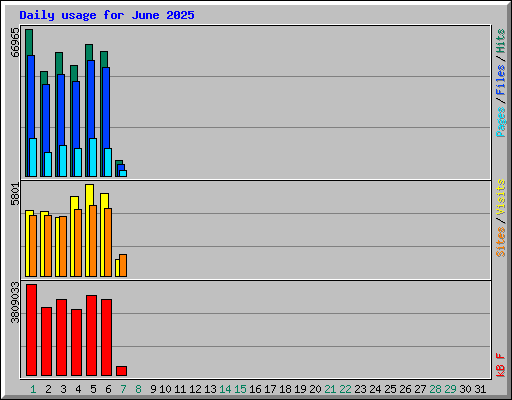The height and width of the screenshot is (400, 512).
Task: Click day 10 on the x-axis
Action: (x=165, y=389)
